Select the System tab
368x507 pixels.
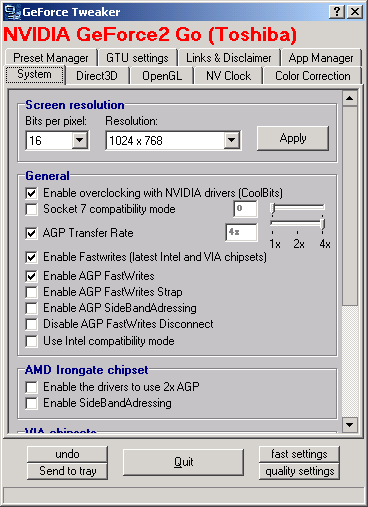35,74
